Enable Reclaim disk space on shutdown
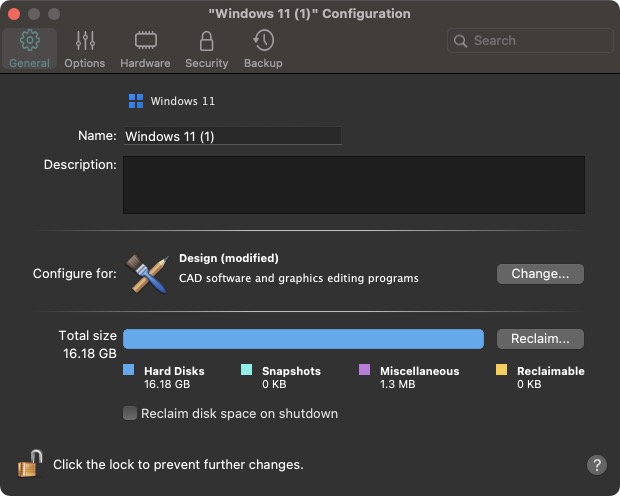 click(x=130, y=413)
